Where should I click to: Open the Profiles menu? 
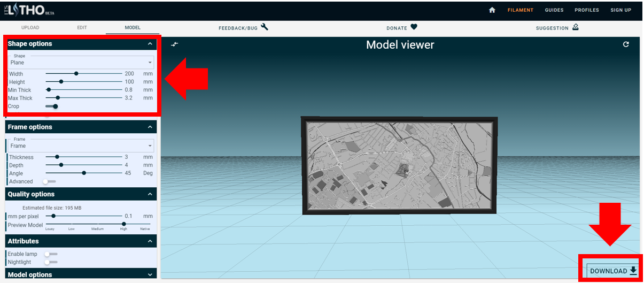point(587,10)
